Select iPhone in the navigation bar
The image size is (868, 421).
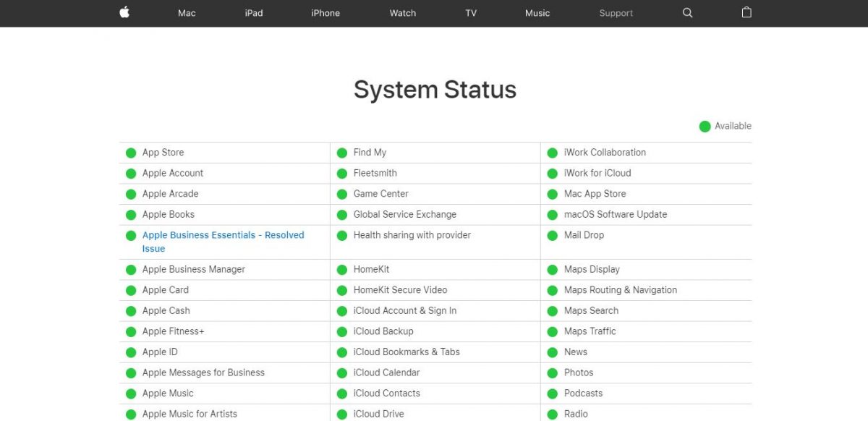pyautogui.click(x=325, y=13)
